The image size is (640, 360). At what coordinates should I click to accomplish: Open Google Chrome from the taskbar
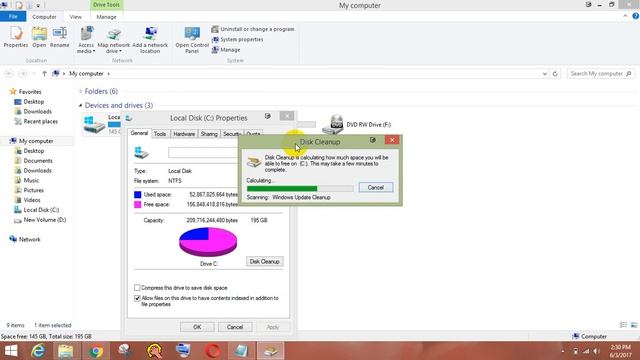tap(96, 351)
